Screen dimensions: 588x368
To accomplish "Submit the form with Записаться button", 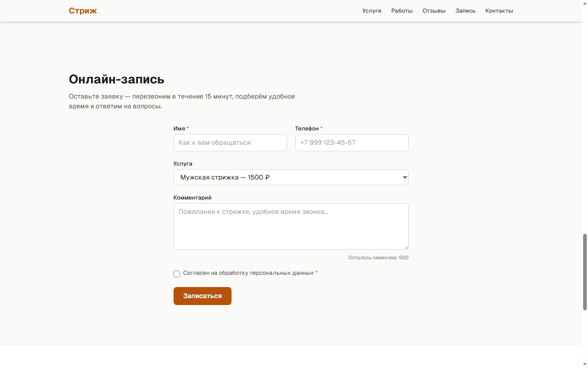I will click(x=203, y=296).
